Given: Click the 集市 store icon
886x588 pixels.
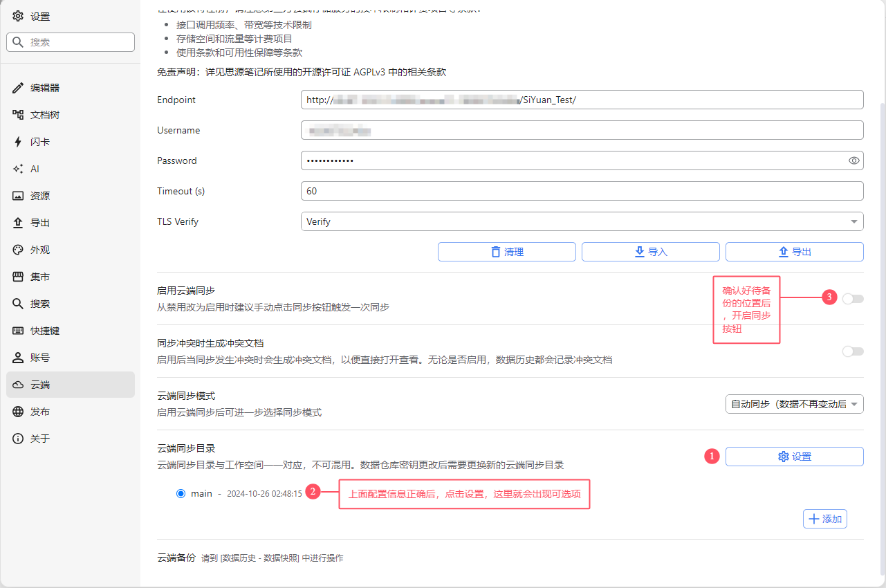Looking at the screenshot, I should click(x=19, y=277).
